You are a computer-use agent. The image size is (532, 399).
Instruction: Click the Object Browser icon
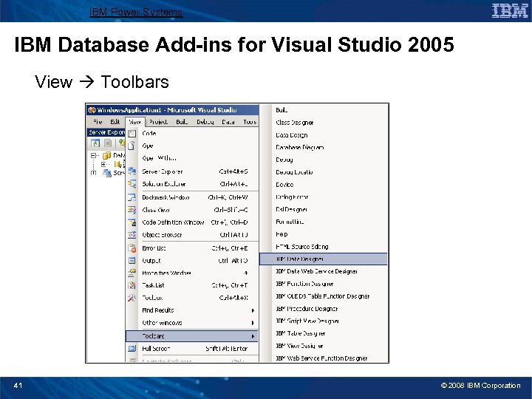point(132,235)
